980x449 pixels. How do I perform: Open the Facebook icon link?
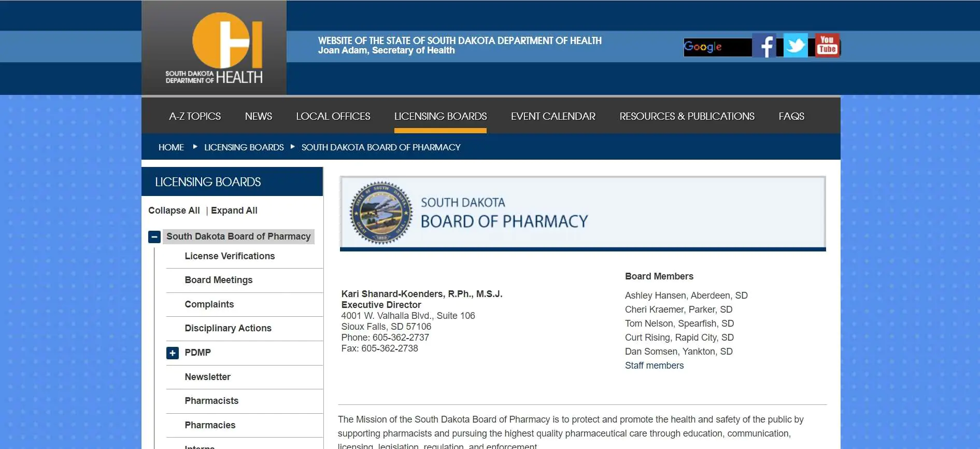(764, 46)
